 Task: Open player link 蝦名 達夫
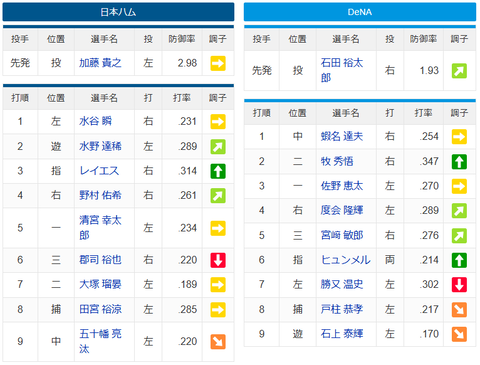tap(342, 136)
